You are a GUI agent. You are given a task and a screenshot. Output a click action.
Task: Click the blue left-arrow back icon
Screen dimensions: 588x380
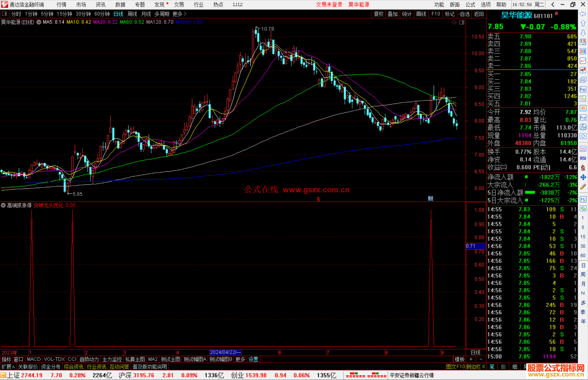583,14
